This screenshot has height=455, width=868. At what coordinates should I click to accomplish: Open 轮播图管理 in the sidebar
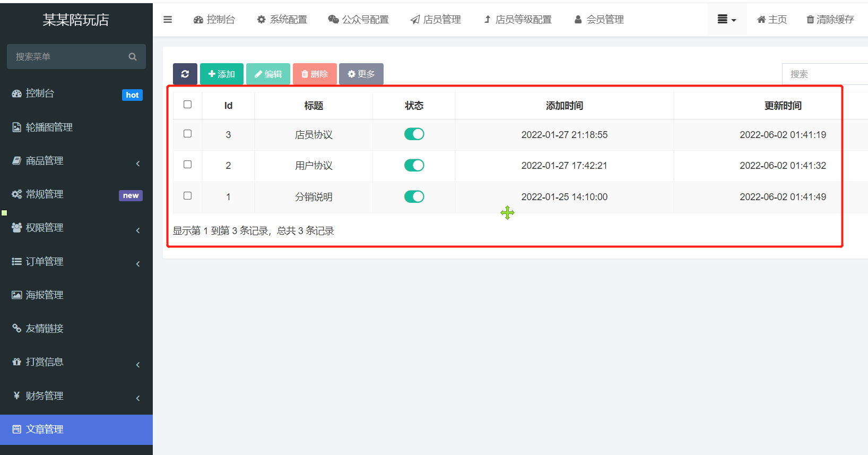click(49, 127)
